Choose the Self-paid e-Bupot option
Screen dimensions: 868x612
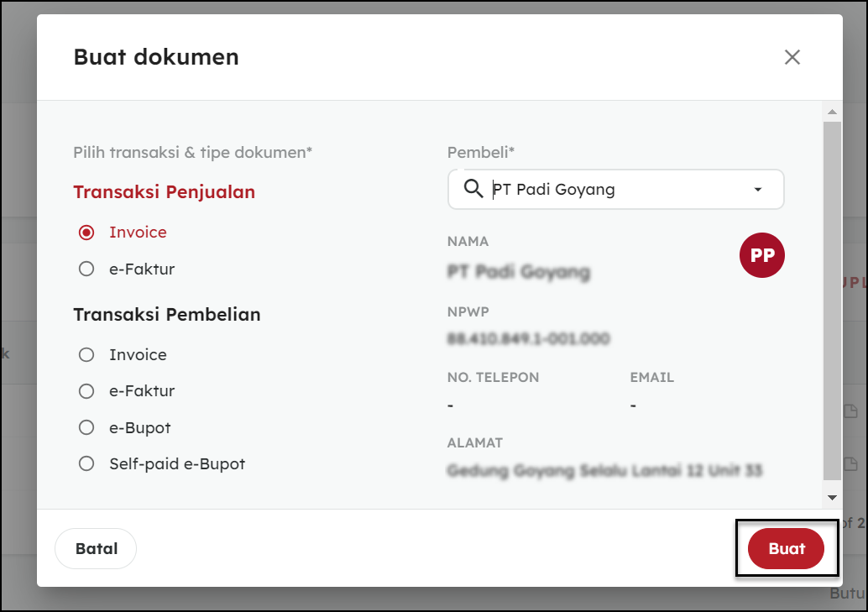click(86, 464)
